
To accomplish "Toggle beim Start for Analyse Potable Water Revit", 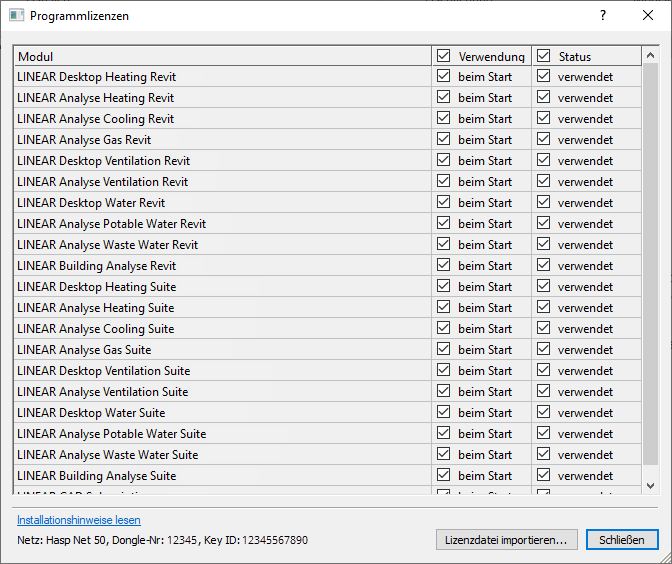I will coord(444,223).
